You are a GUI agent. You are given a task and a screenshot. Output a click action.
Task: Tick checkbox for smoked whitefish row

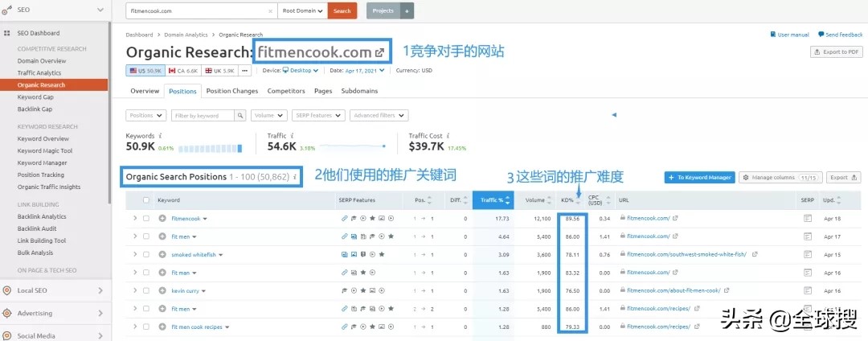(x=146, y=255)
